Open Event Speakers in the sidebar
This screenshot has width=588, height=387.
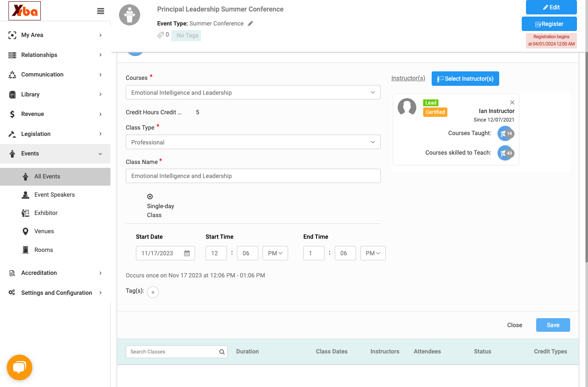55,195
